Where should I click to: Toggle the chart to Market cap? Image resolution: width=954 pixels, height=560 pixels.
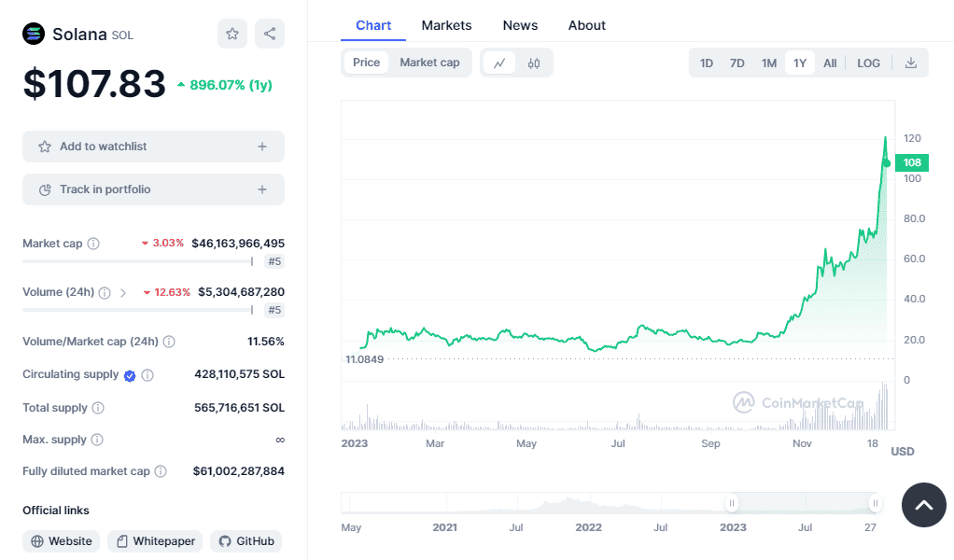tap(429, 63)
